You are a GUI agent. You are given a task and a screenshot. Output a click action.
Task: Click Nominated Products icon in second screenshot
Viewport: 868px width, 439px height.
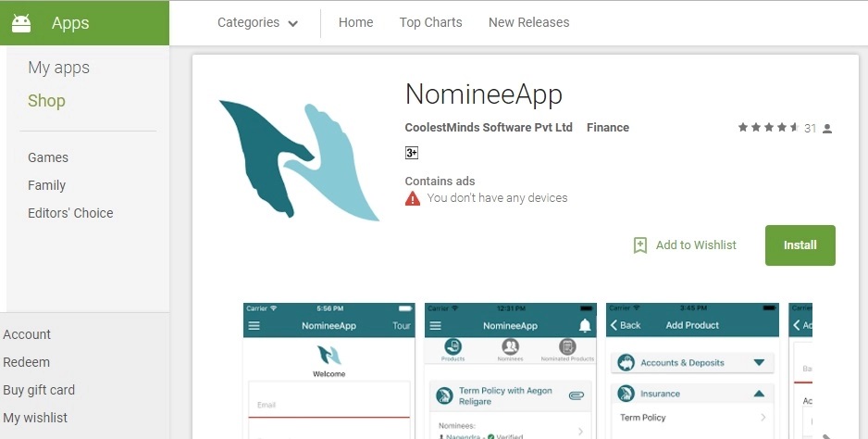pyautogui.click(x=567, y=347)
